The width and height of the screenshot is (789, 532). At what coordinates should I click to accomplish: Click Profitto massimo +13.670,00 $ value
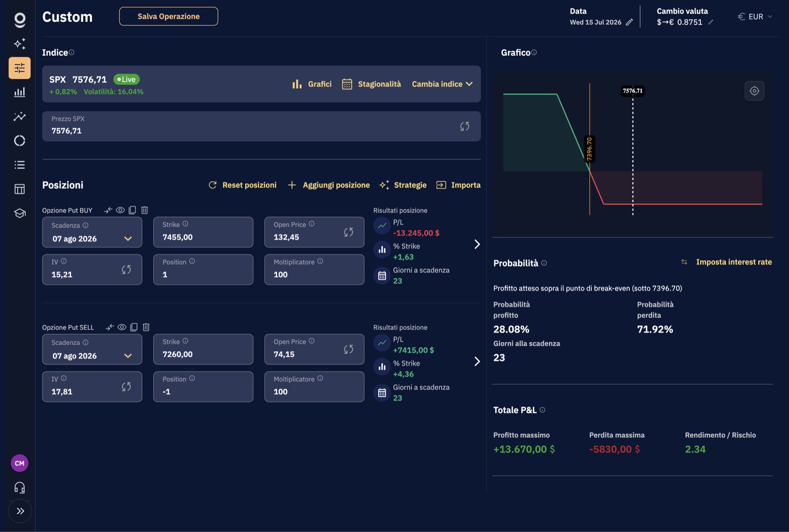coord(524,449)
